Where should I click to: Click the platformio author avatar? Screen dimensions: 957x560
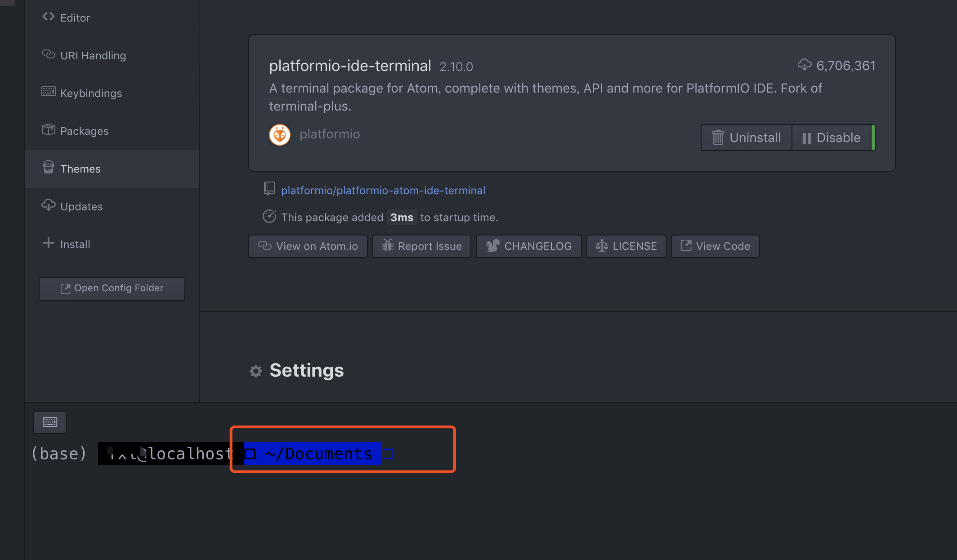[x=279, y=134]
